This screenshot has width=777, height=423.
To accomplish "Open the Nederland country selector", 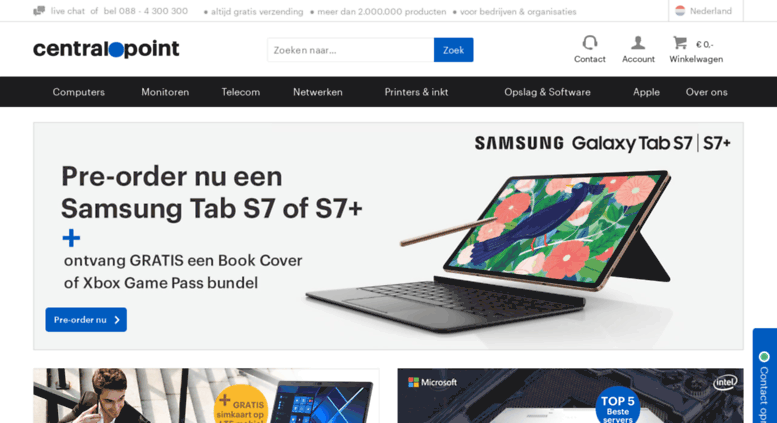I will pyautogui.click(x=706, y=11).
